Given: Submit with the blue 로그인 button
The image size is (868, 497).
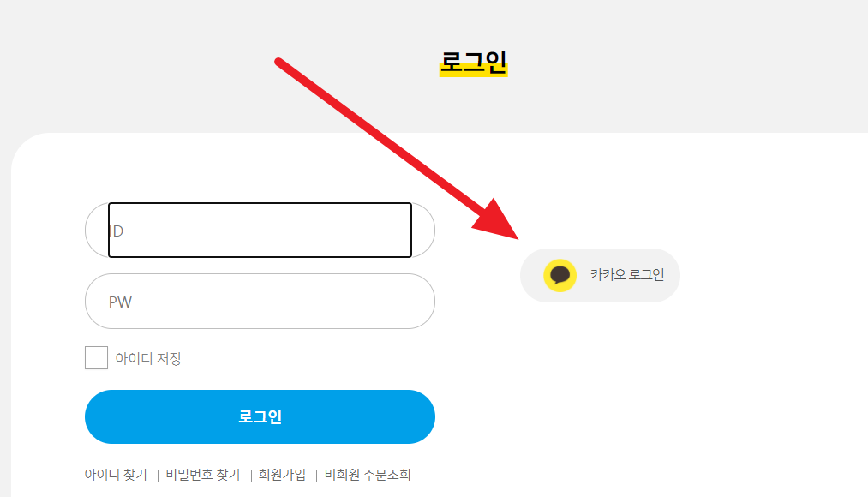Looking at the screenshot, I should point(260,416).
